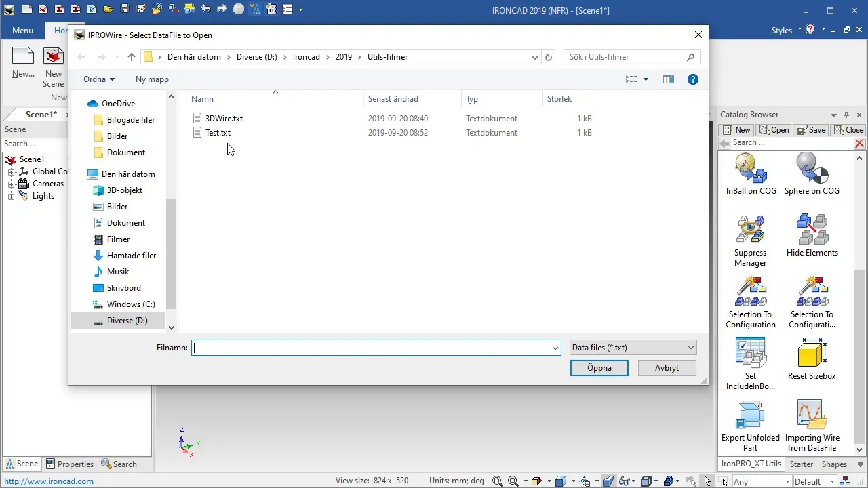Select the Hide Elements catalog icon
The width and height of the screenshot is (868, 488).
click(812, 230)
